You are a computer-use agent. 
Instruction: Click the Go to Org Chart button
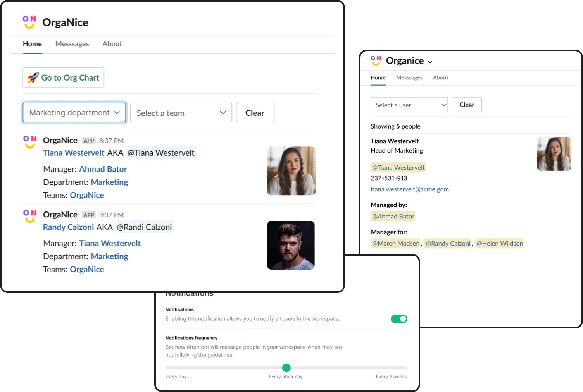click(x=63, y=77)
